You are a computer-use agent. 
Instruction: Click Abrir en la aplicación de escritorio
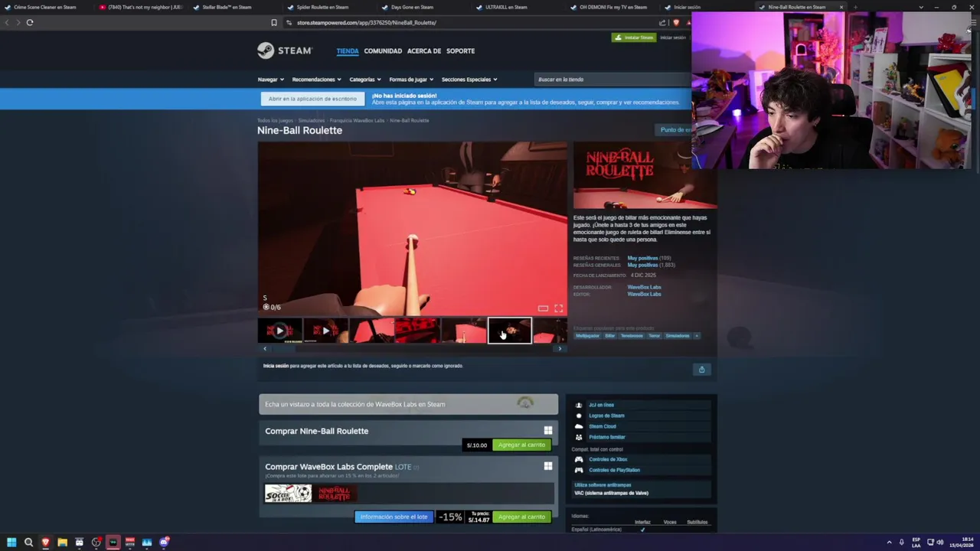[x=312, y=99]
